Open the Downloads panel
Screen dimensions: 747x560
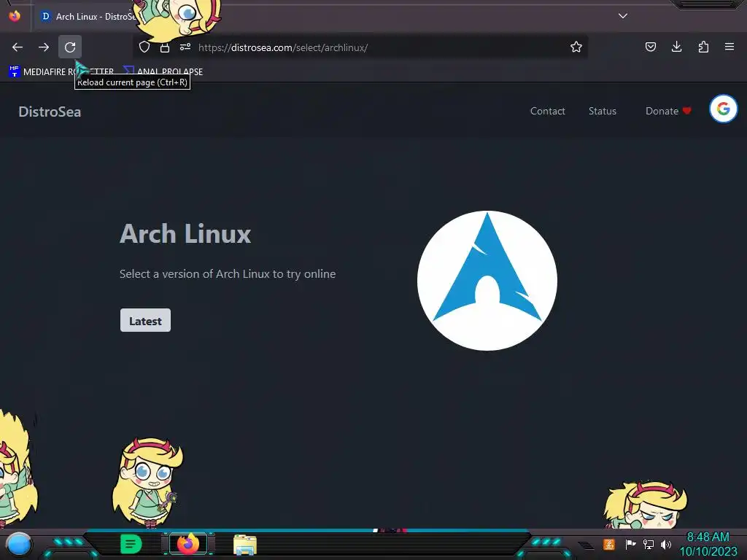[x=676, y=47]
